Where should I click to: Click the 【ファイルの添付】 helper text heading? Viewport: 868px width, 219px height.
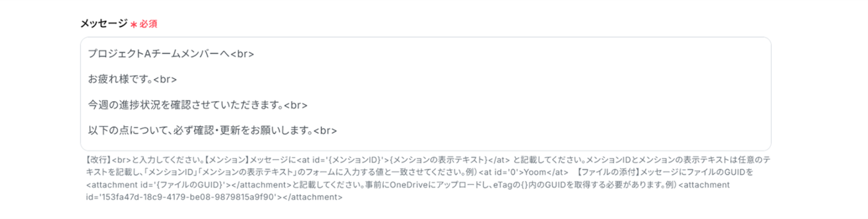[x=608, y=172]
